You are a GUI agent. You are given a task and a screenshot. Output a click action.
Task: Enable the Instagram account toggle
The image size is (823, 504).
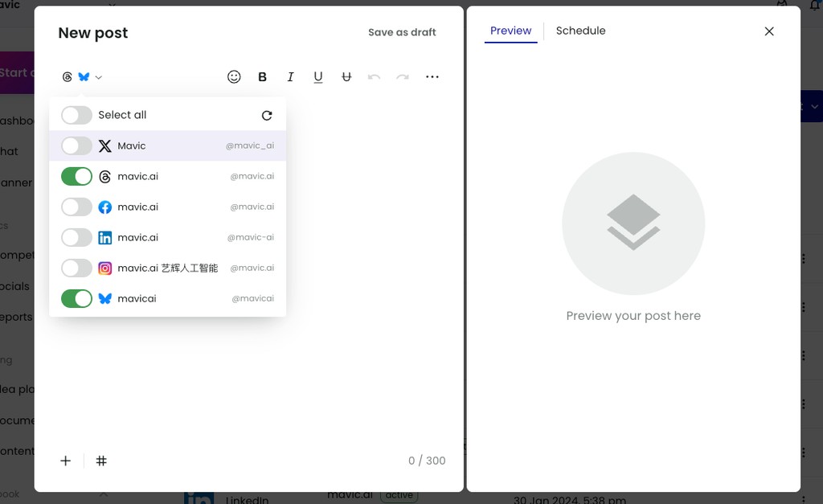[76, 268]
